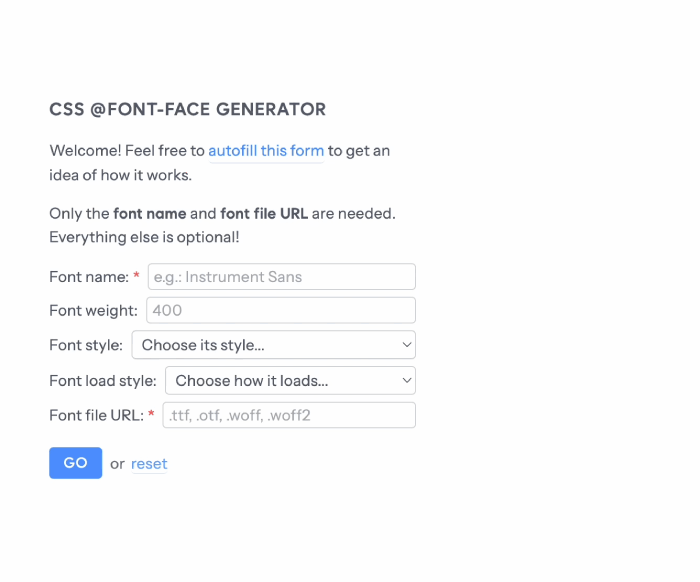
Task: Click the Font load style chevron arrow
Action: [406, 380]
